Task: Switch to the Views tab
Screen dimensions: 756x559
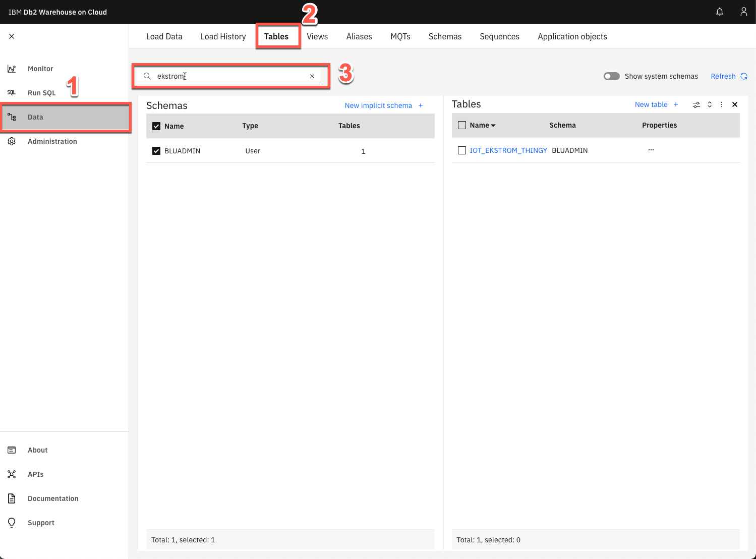Action: tap(317, 36)
